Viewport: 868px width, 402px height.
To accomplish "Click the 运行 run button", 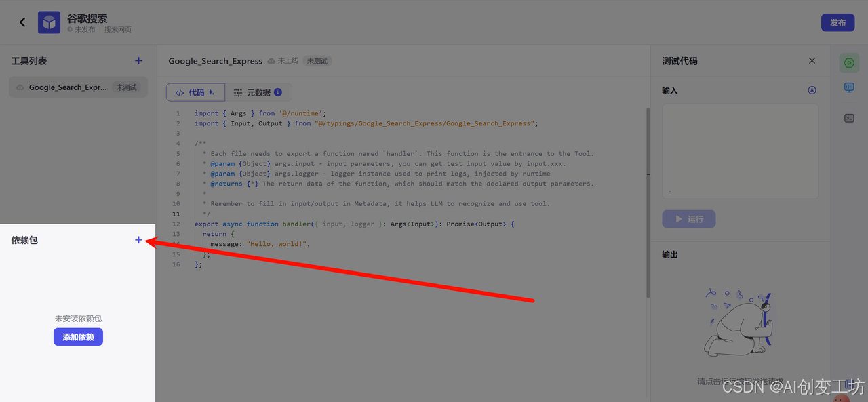I will coord(689,219).
